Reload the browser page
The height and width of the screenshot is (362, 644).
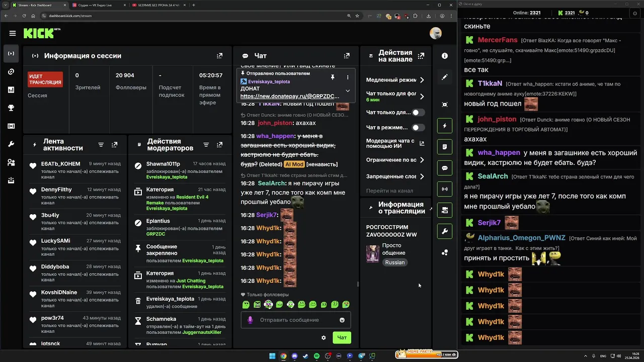(24, 16)
